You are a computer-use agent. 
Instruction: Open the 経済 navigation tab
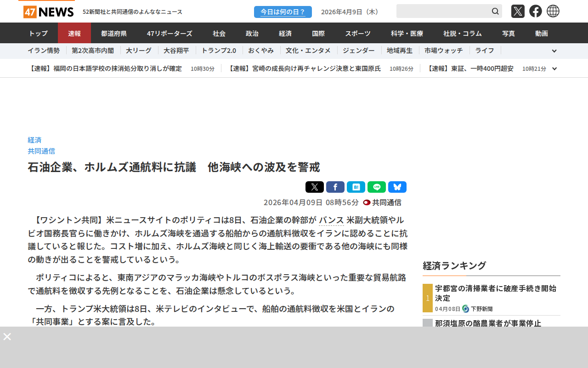(x=285, y=33)
